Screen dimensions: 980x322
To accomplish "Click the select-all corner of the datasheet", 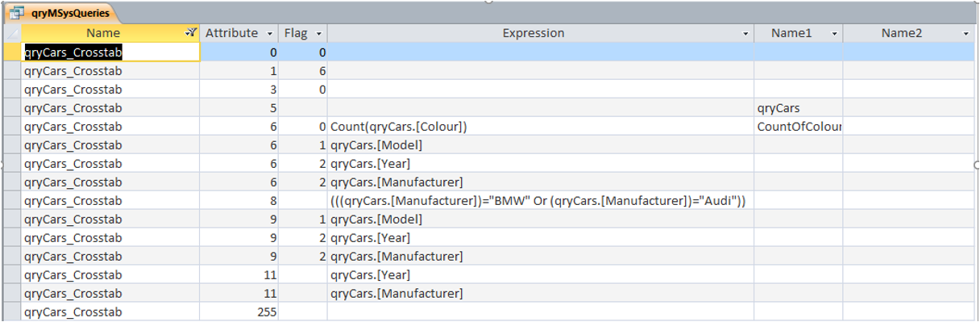I will 11,33.
